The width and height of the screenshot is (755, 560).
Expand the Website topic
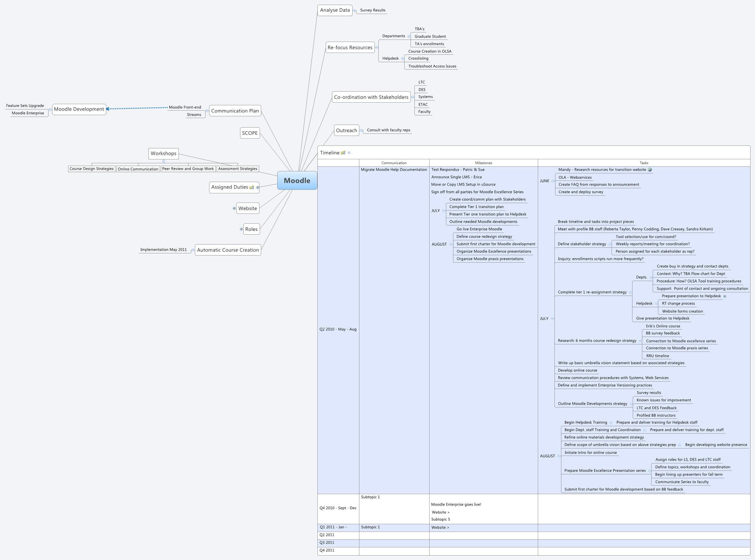pyautogui.click(x=234, y=209)
